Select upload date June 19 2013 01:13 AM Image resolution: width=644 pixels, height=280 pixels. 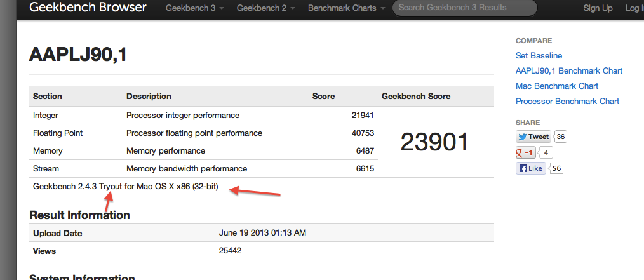point(262,233)
